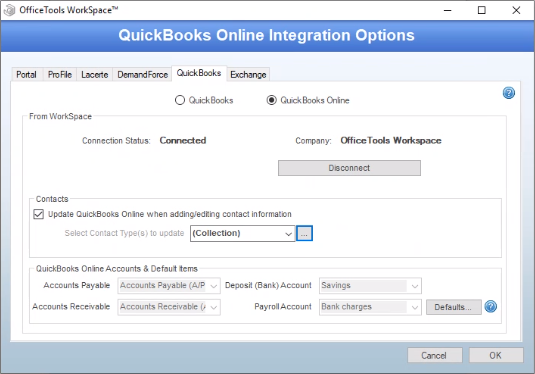The image size is (535, 374).
Task: Click the Select Contact Type(s) to update label
Action: (x=124, y=233)
